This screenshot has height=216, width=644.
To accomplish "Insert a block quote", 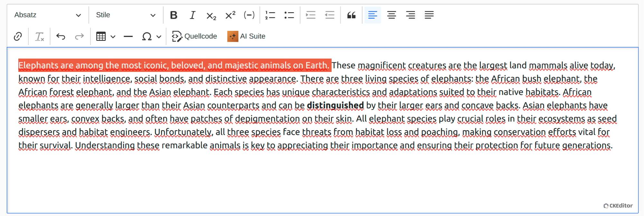I will (x=351, y=15).
